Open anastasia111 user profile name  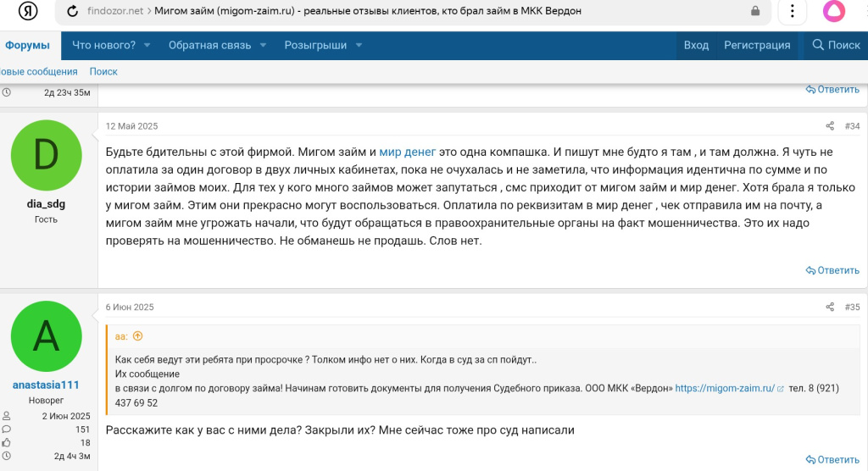click(46, 385)
